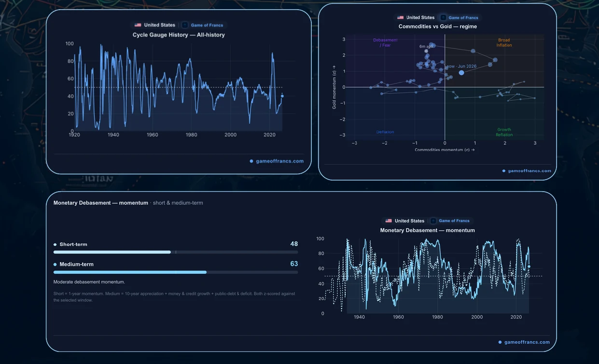Click the 'Monetary Debasement — momentum' panel heading
Image resolution: width=599 pixels, height=364 pixels.
[x=101, y=203]
